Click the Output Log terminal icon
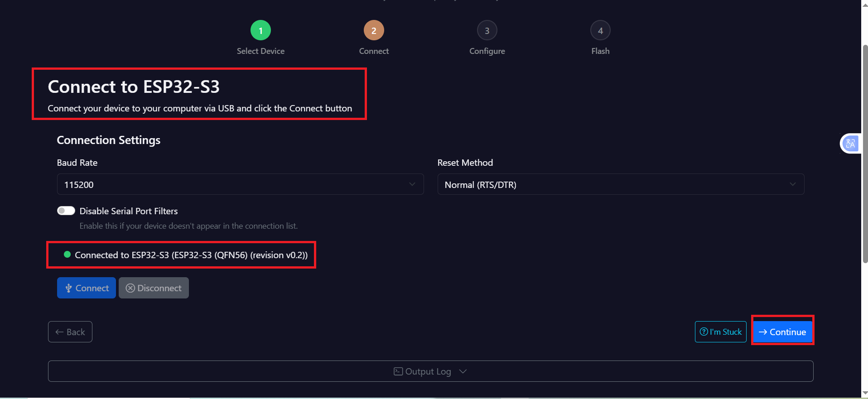This screenshot has width=868, height=399. pyautogui.click(x=398, y=371)
